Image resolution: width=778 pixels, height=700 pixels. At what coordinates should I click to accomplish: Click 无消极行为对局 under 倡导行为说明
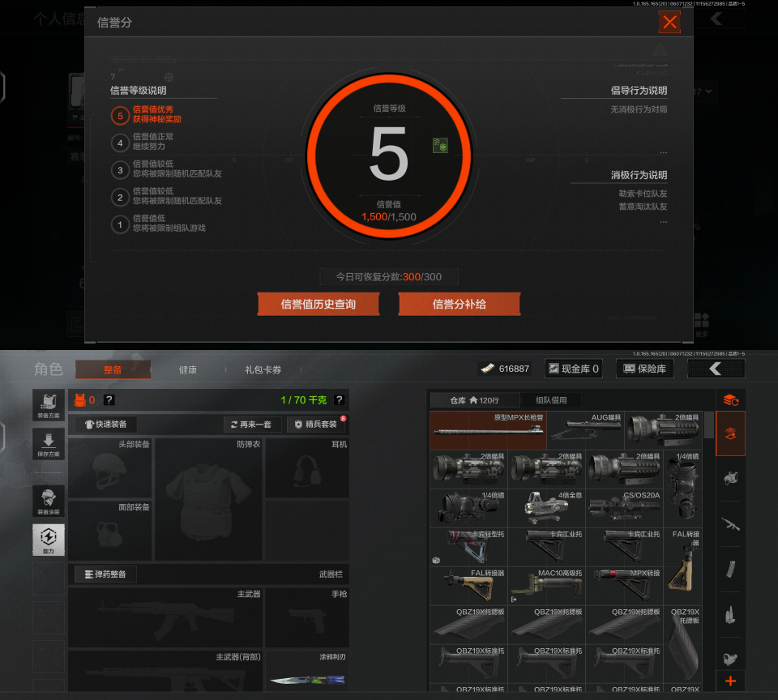pos(639,109)
